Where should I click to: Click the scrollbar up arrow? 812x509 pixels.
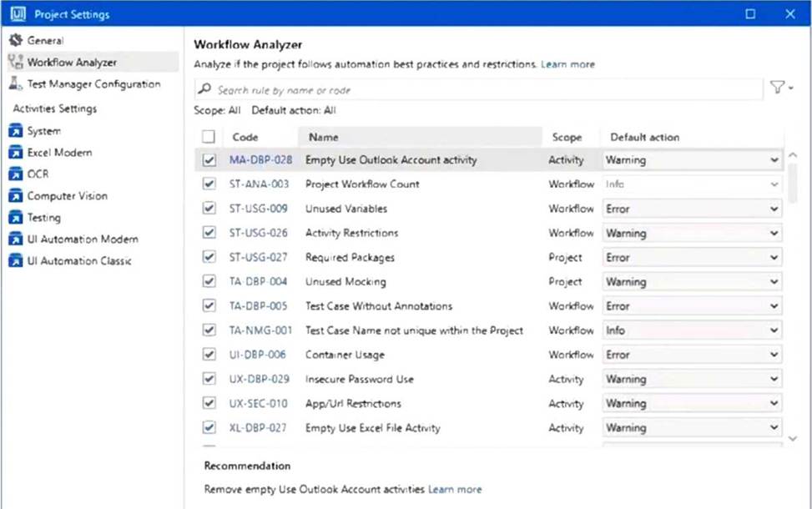792,155
